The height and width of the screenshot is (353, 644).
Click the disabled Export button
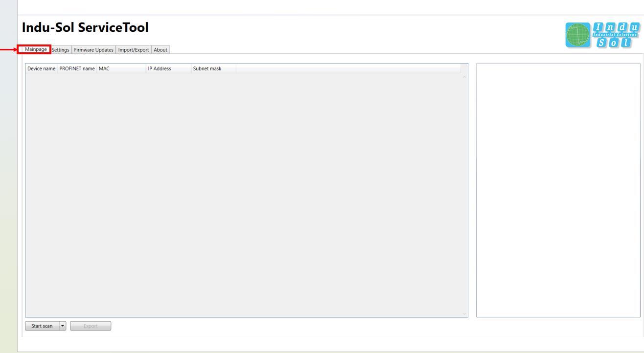click(91, 326)
